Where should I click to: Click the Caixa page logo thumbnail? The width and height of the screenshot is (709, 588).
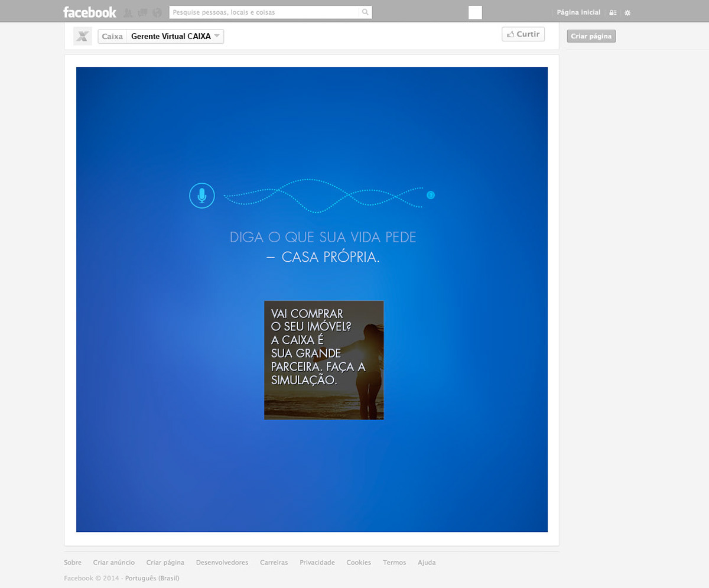(83, 36)
